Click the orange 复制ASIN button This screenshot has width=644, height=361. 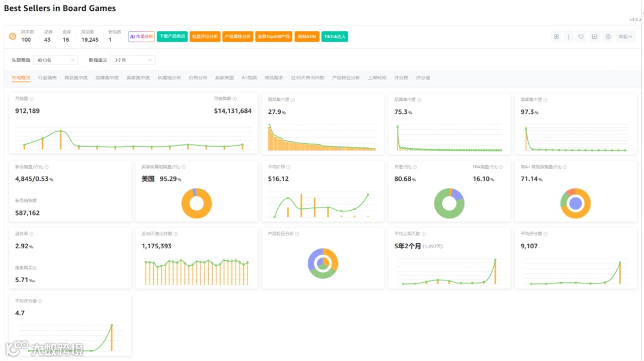coord(307,36)
